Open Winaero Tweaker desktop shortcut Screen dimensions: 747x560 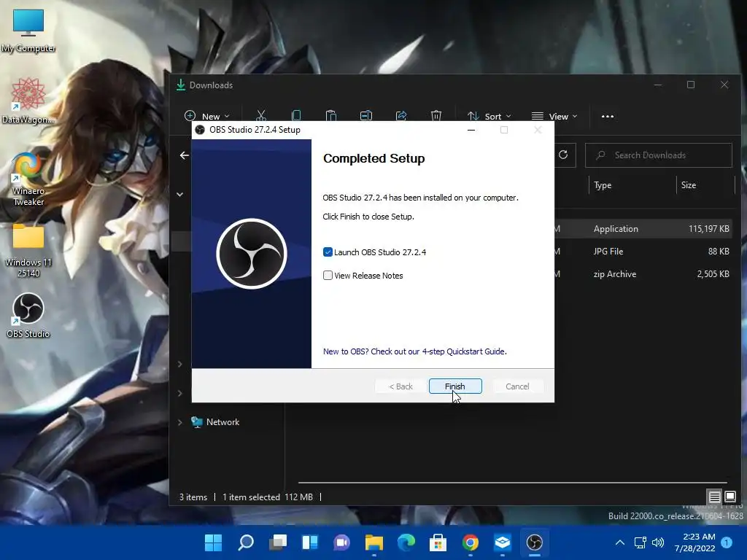coord(28,179)
